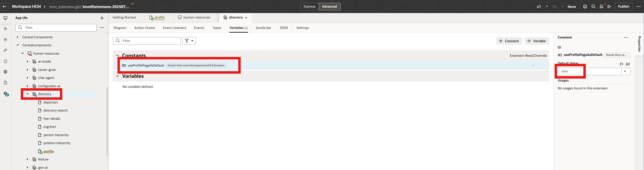Click the funnel filter button in Variables

[189, 41]
